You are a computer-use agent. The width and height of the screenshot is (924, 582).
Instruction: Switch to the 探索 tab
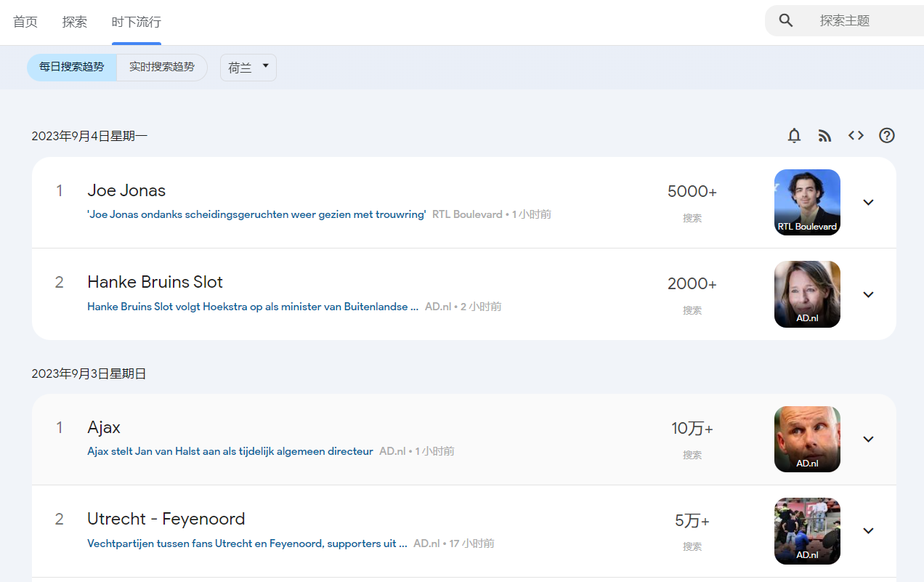point(75,22)
